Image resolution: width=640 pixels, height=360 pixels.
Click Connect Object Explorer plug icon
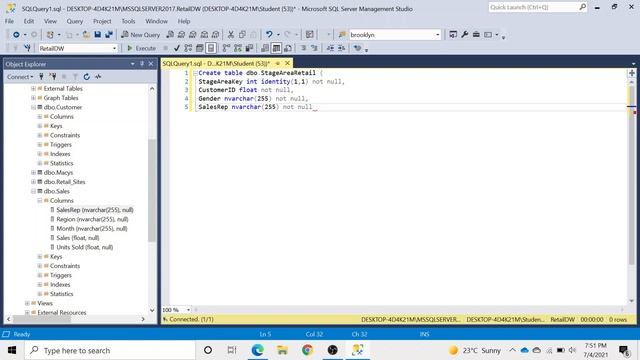click(41, 76)
